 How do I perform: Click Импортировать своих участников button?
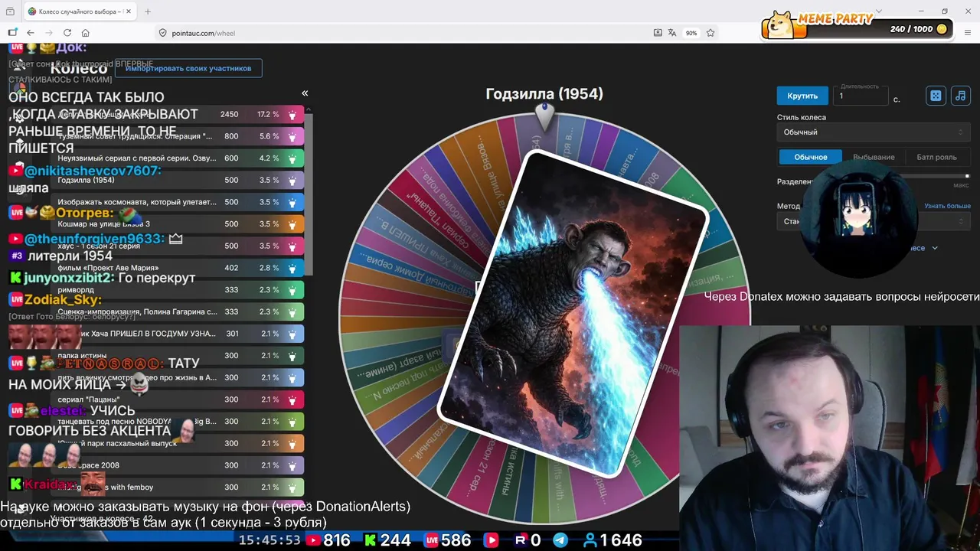[188, 68]
